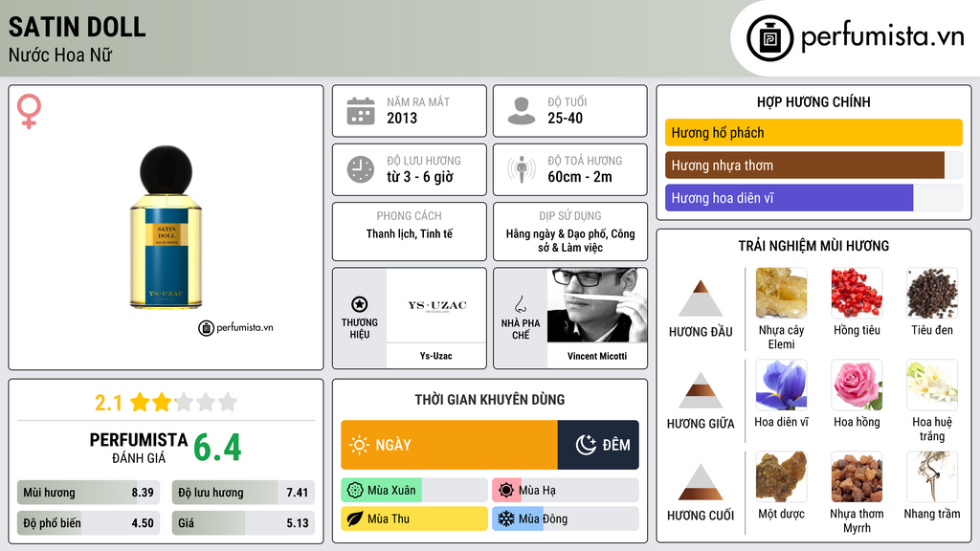Click the Hợp hương chính heading
980x551 pixels.
[x=813, y=101]
